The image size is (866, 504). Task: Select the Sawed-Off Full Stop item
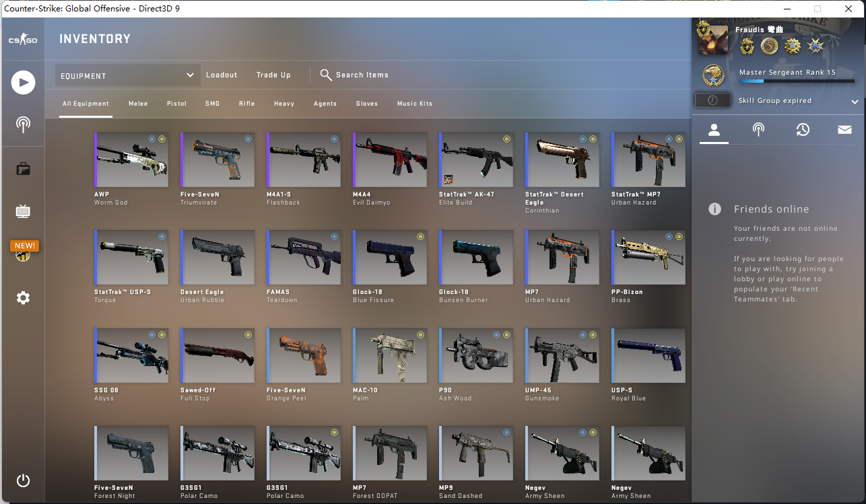tap(218, 355)
